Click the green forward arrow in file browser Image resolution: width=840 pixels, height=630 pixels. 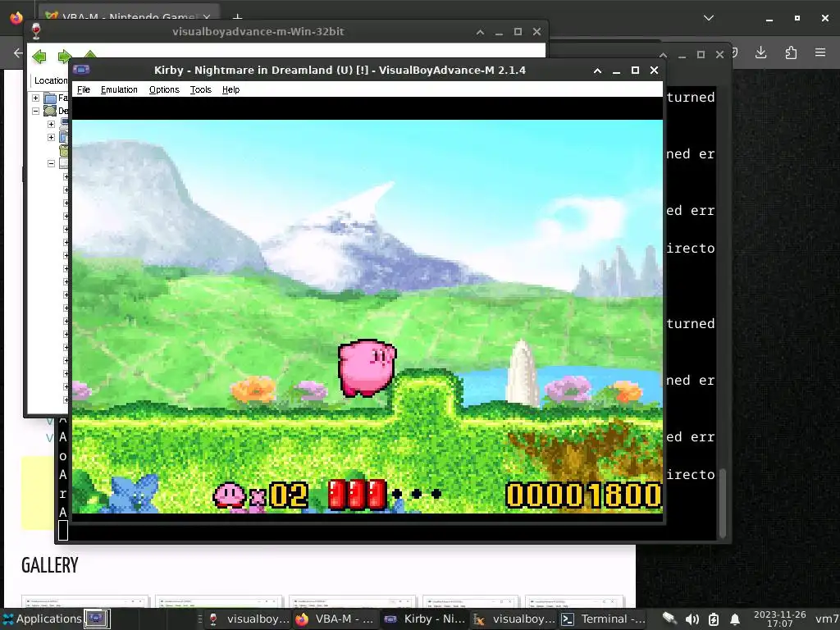tap(65, 57)
